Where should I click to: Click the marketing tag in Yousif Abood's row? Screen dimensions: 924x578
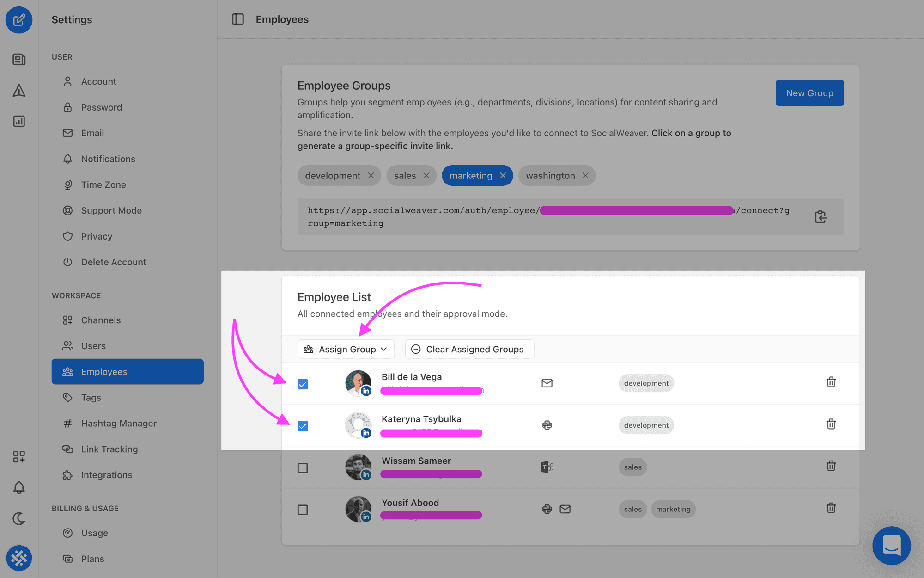point(673,509)
